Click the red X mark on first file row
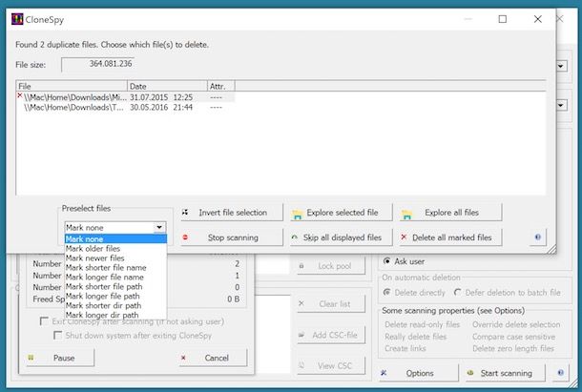This screenshot has height=392, width=582. click(x=20, y=95)
